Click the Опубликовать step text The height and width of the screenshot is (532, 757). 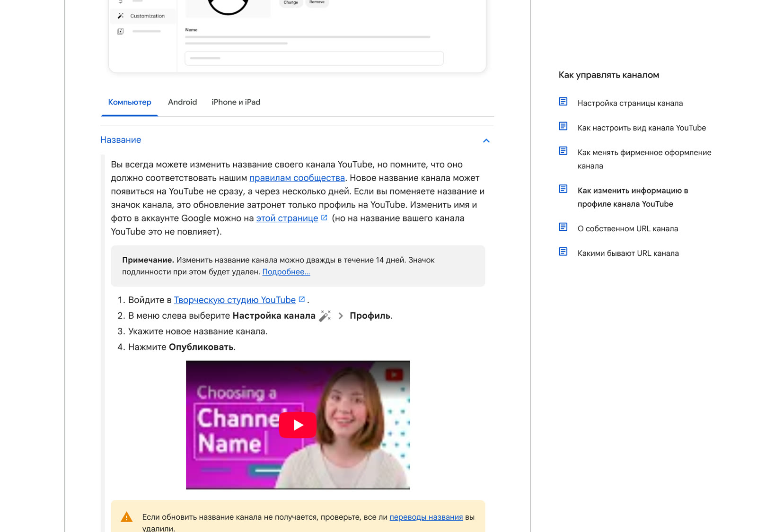[x=201, y=347]
